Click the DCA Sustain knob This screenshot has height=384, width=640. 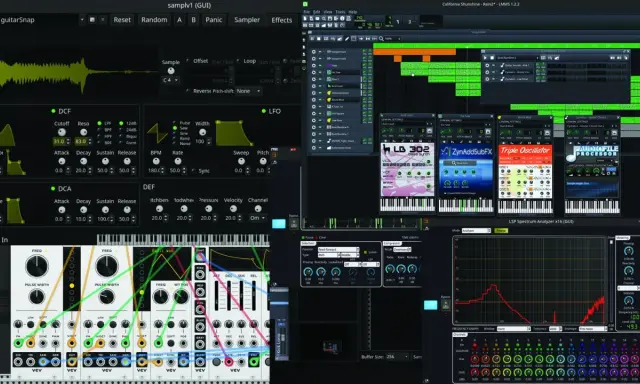(105, 210)
